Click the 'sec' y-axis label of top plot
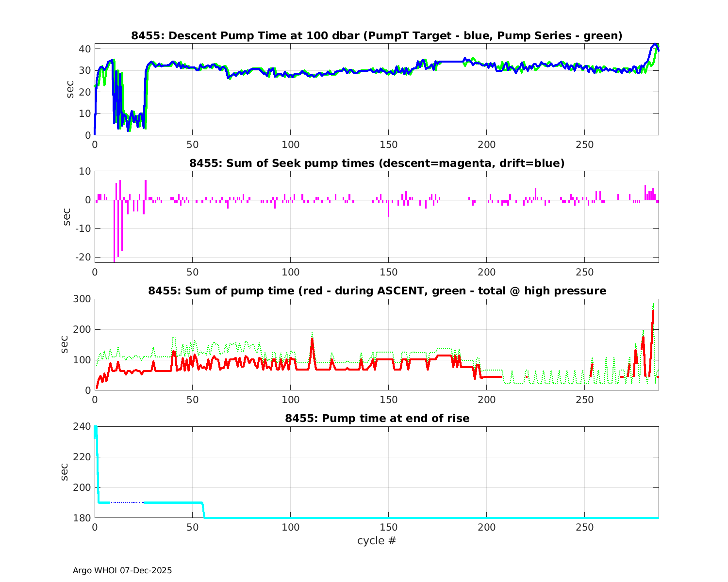Viewport: 728px width, 582px height. [70, 89]
